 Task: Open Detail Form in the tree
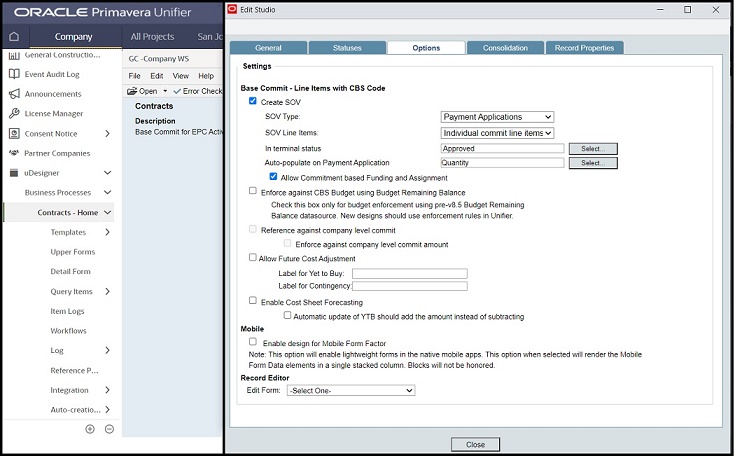click(70, 271)
